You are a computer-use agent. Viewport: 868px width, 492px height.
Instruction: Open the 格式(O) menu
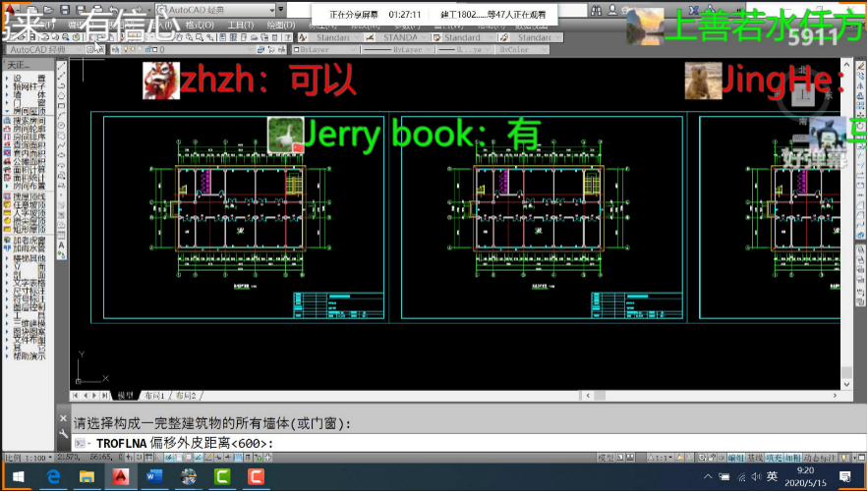click(x=200, y=25)
